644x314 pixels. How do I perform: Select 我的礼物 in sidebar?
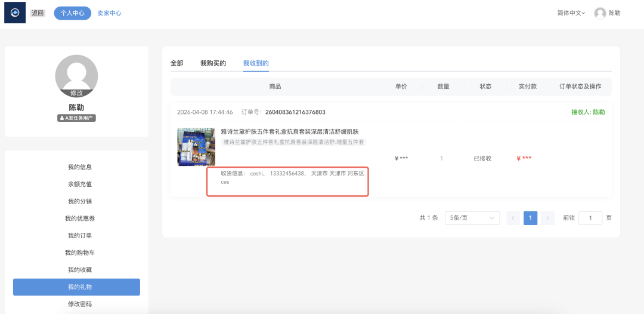(x=76, y=287)
